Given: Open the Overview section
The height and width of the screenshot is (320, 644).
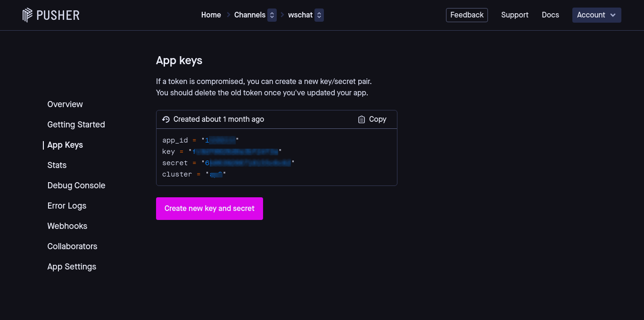Looking at the screenshot, I should (65, 104).
